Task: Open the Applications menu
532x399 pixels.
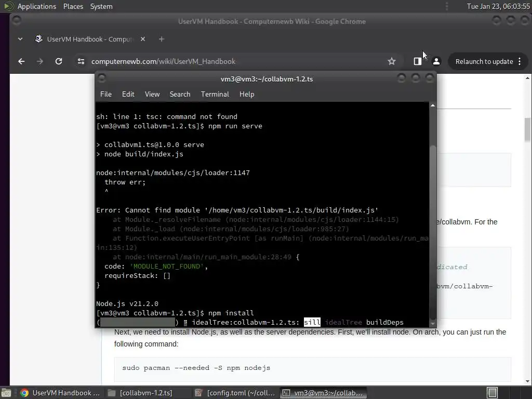Action: point(37,6)
